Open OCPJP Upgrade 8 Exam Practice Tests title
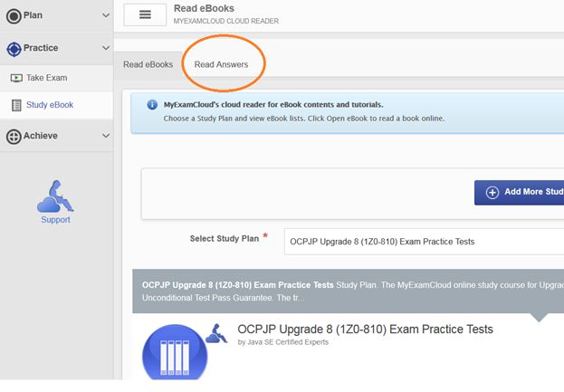This screenshot has height=392, width=564. [x=365, y=329]
